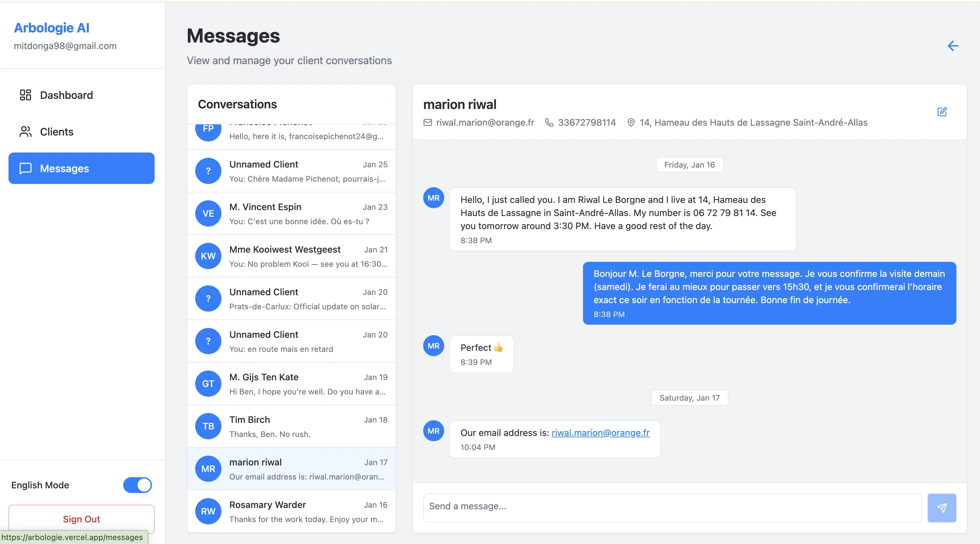Click the Messages chat bubble icon
The image size is (980, 544).
coord(25,169)
